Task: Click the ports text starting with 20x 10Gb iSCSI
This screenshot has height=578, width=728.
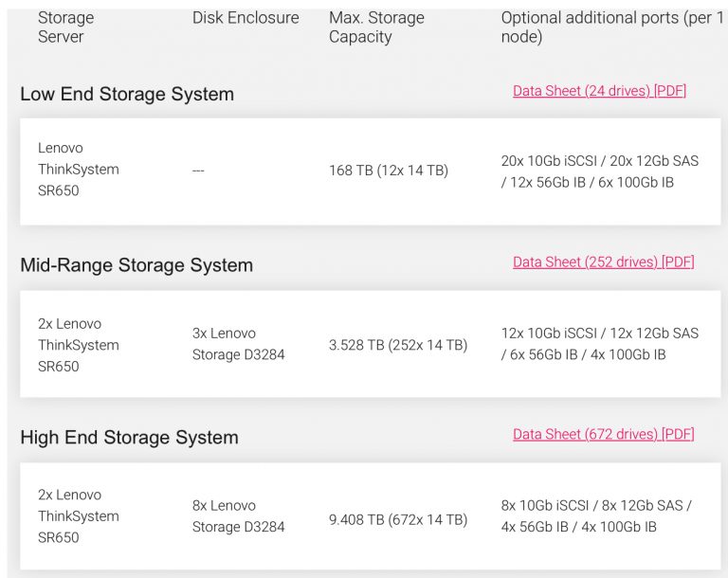Action: click(x=599, y=172)
